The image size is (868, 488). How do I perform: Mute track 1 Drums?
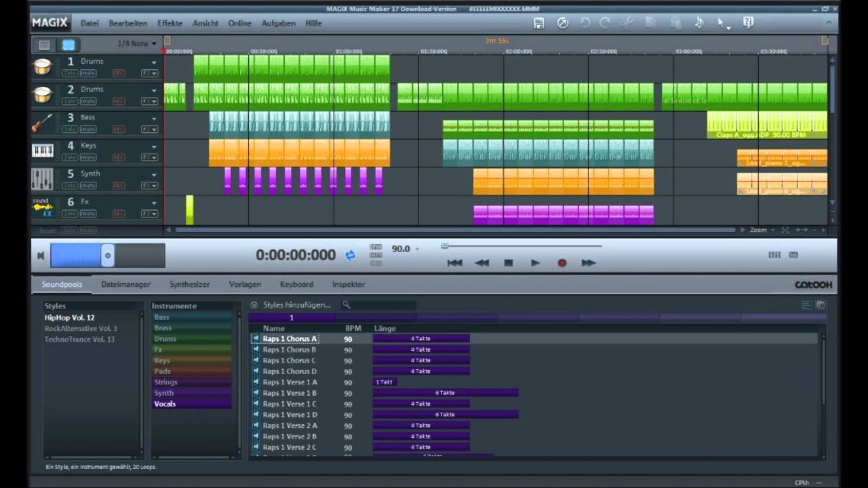[88, 73]
